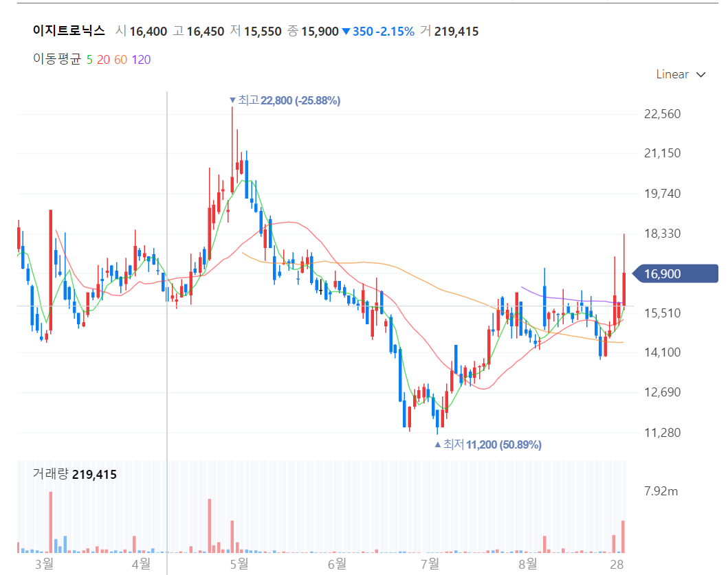
Task: Click the 14,100 price axis label
Action: pyautogui.click(x=662, y=352)
